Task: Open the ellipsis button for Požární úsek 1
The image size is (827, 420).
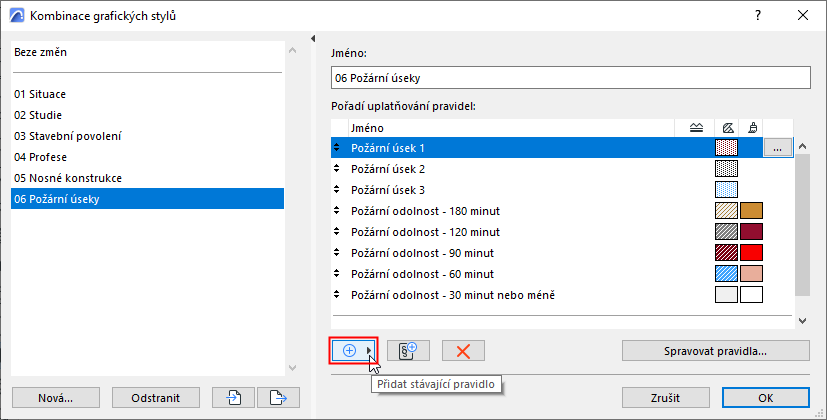Action: (778, 148)
